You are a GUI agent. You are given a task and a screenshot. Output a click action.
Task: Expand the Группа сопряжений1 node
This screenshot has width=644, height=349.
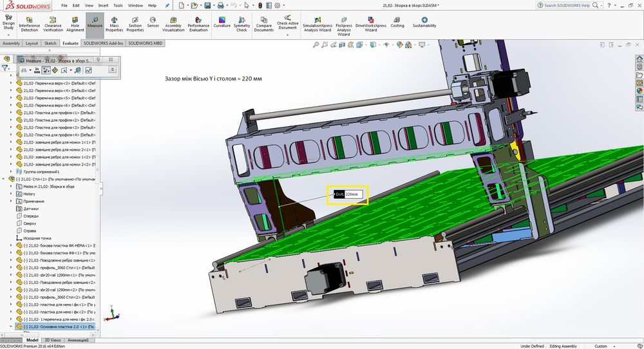click(x=11, y=172)
